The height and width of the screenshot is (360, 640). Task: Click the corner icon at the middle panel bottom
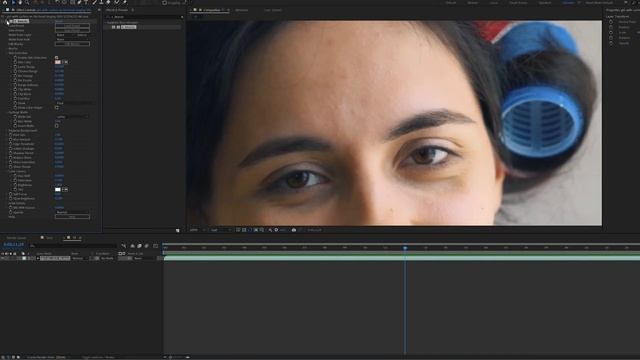pos(178,231)
